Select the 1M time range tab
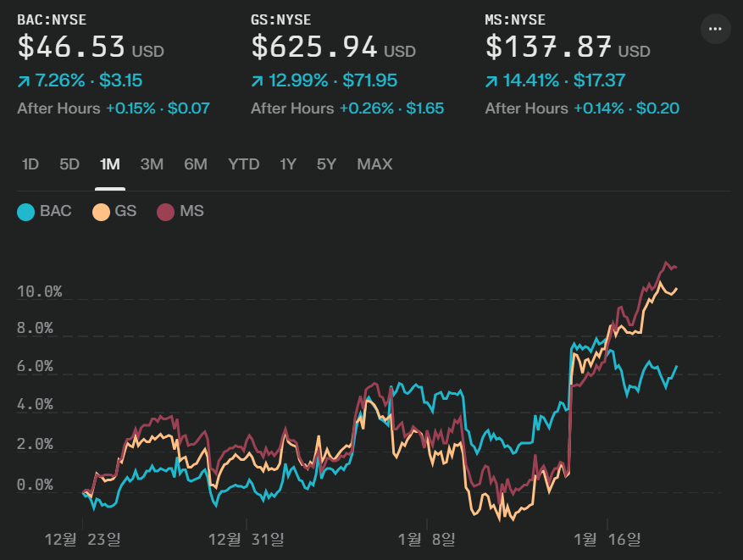This screenshot has height=560, width=743. coord(110,164)
